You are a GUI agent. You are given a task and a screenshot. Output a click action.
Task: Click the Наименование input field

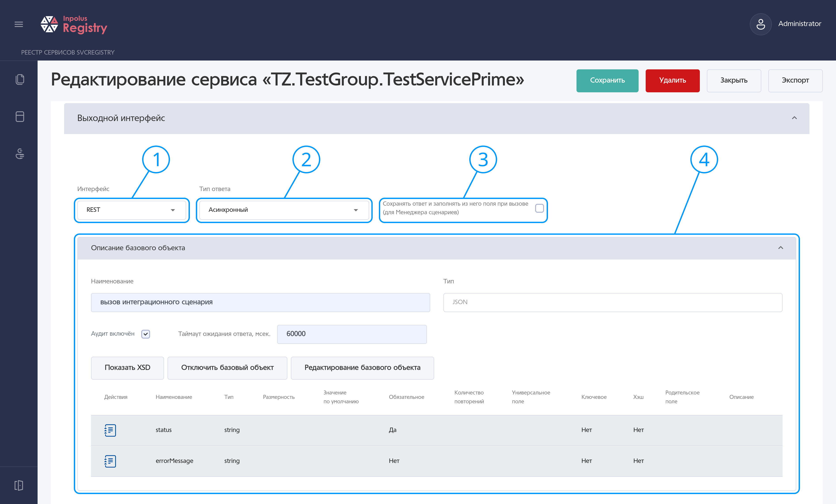pyautogui.click(x=260, y=302)
